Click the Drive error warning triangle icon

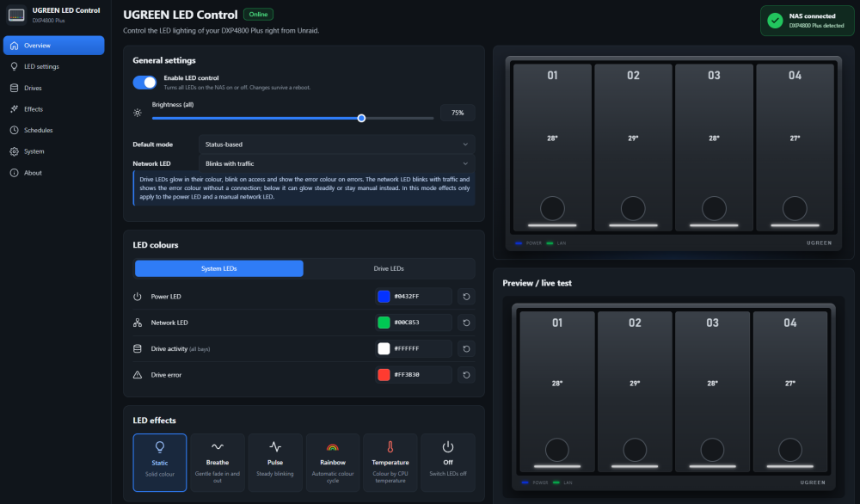(x=137, y=375)
